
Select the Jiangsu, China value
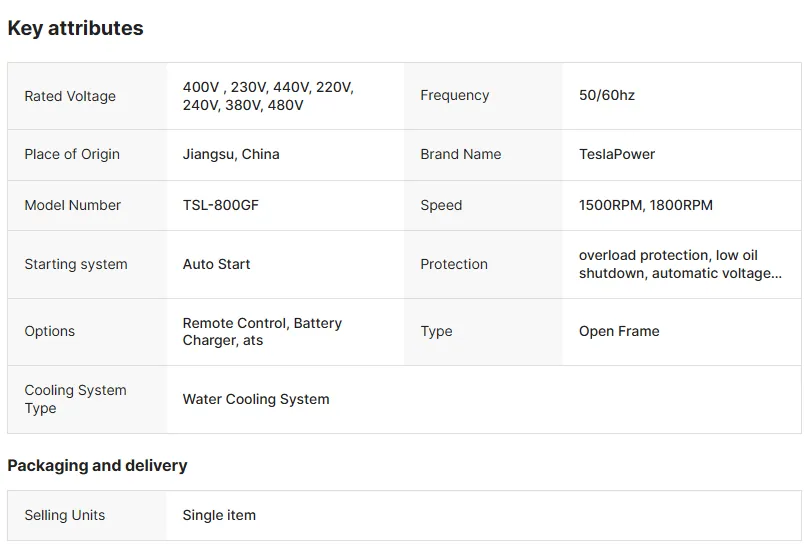click(231, 154)
